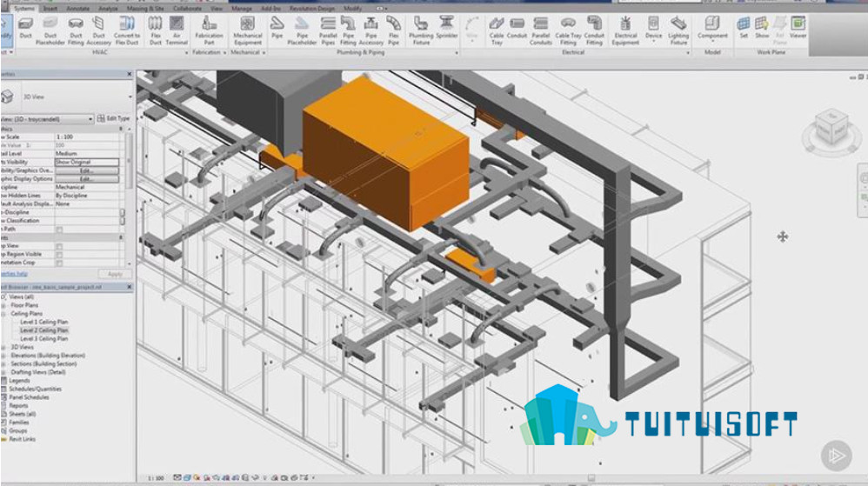The image size is (868, 486).
Task: Select the Sprinkler tool
Action: pyautogui.click(x=446, y=28)
